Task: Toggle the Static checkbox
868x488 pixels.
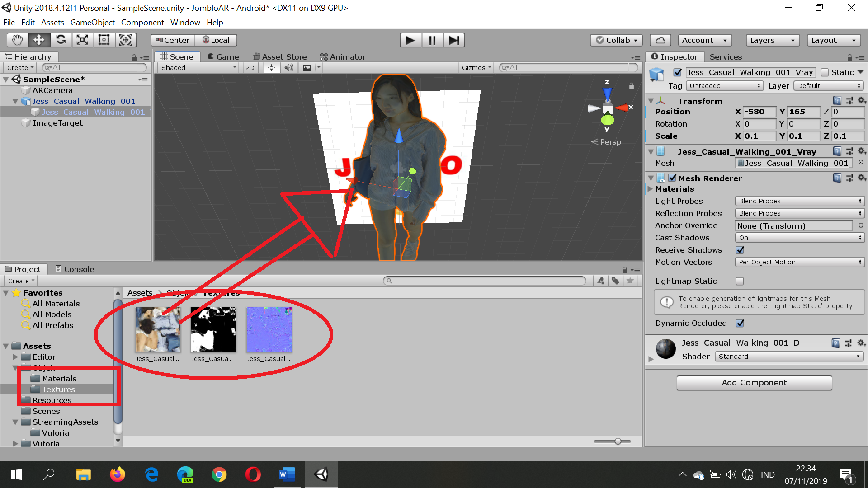Action: (825, 72)
